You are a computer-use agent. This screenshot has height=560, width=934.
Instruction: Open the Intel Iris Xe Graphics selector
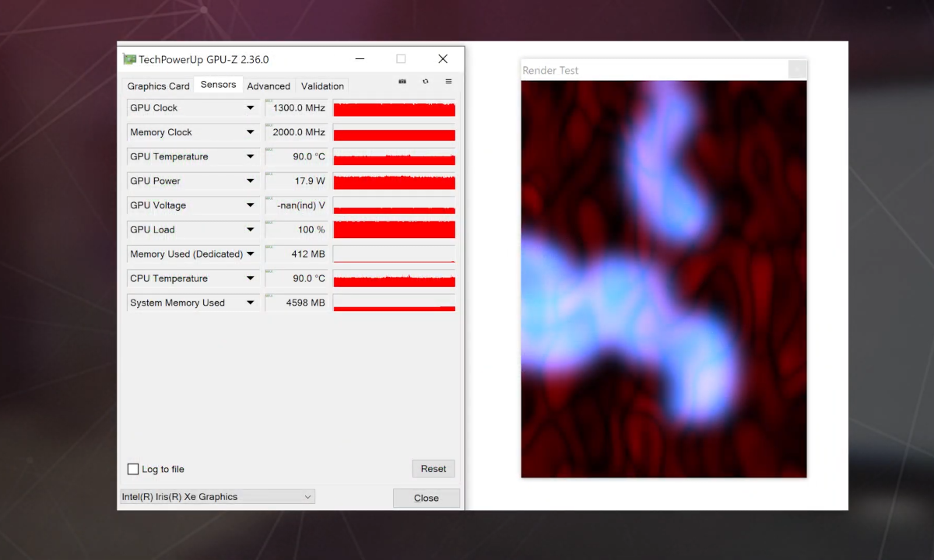(217, 497)
